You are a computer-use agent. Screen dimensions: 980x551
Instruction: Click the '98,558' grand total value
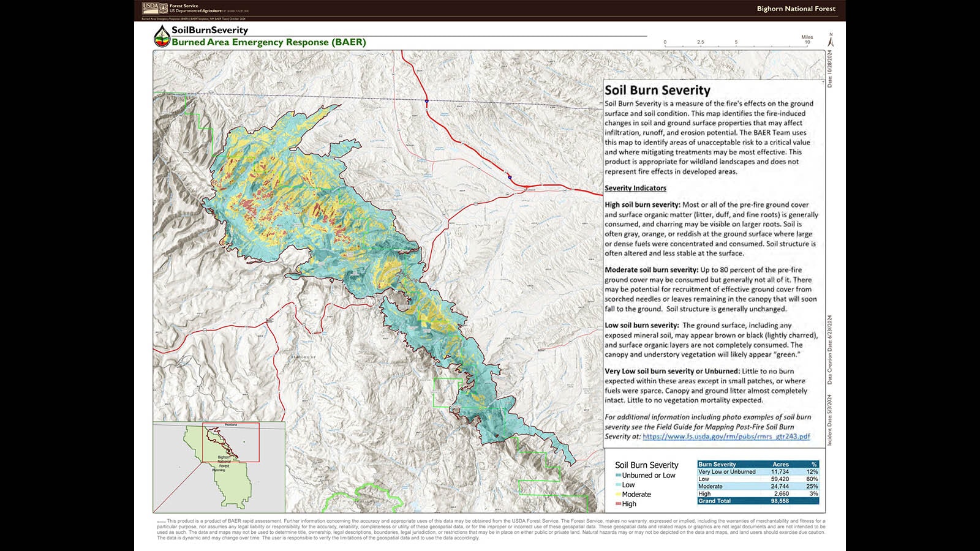click(780, 501)
